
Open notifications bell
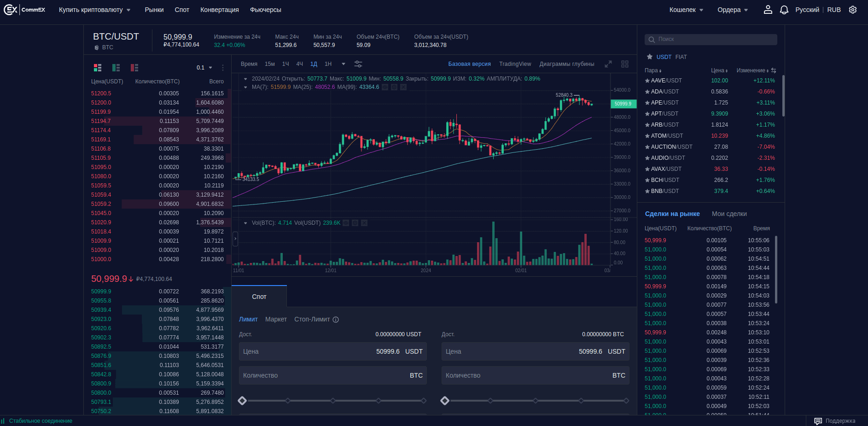(x=784, y=10)
